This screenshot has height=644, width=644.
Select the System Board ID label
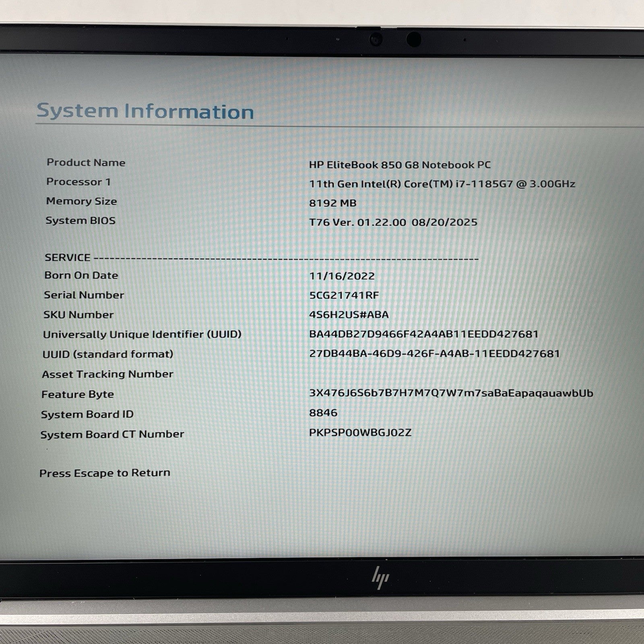[x=87, y=414]
